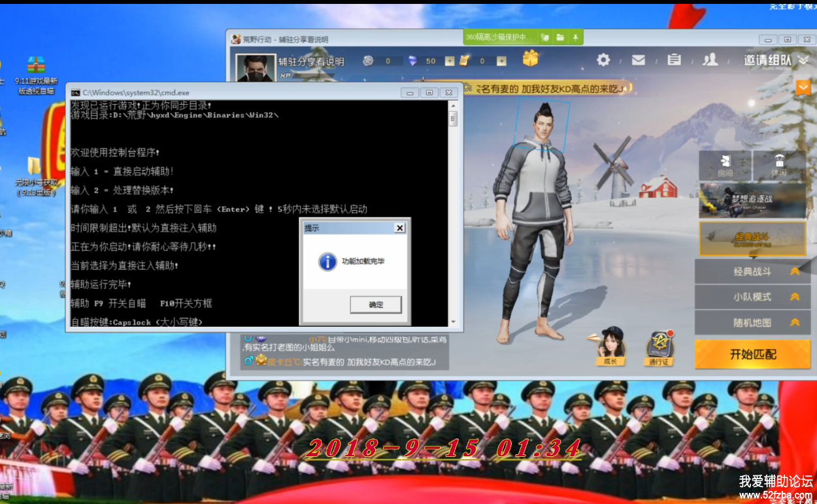Click the cmd line 输入 2 = 处理替换版本
This screenshot has width=817, height=504.
(122, 190)
